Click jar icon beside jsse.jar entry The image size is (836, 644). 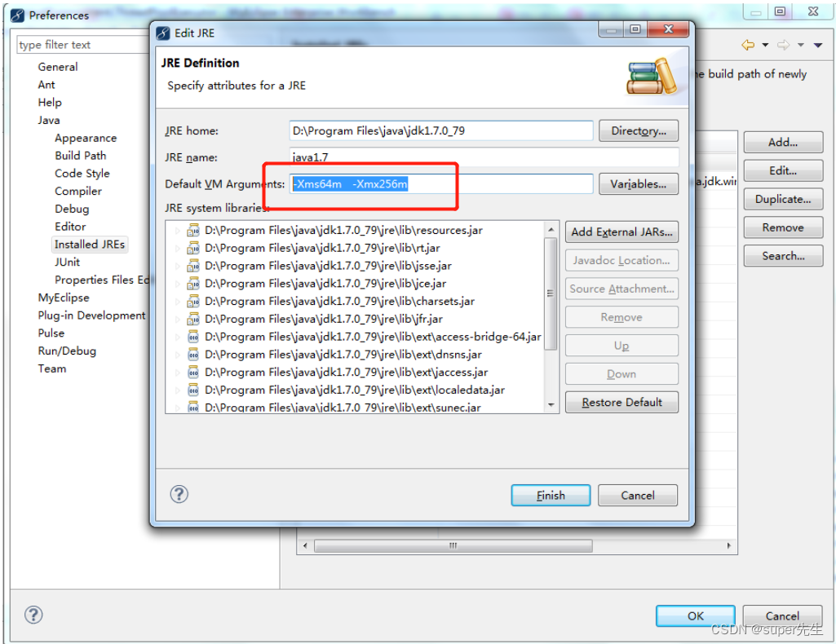pyautogui.click(x=193, y=266)
